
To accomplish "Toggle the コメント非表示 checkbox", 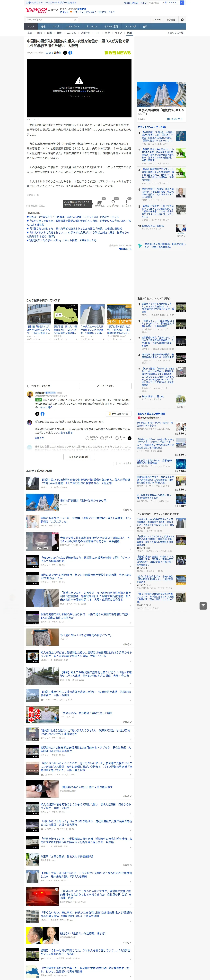I will [x=115, y=463].
